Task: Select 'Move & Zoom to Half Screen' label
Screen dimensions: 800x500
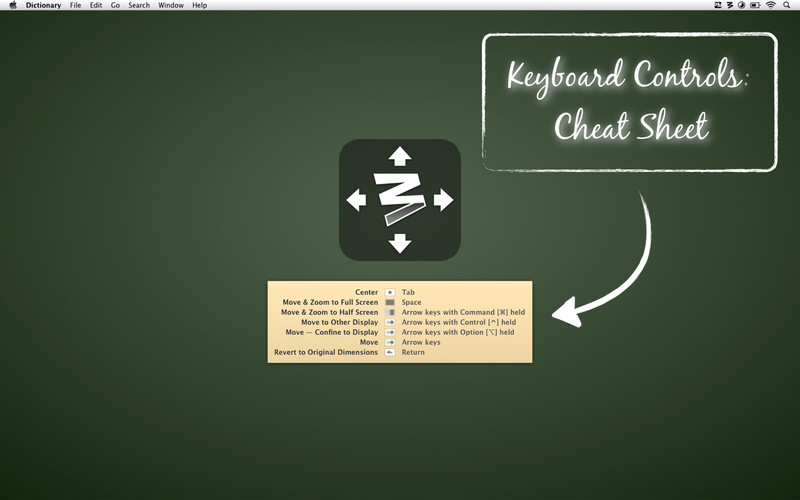Action: tap(330, 312)
